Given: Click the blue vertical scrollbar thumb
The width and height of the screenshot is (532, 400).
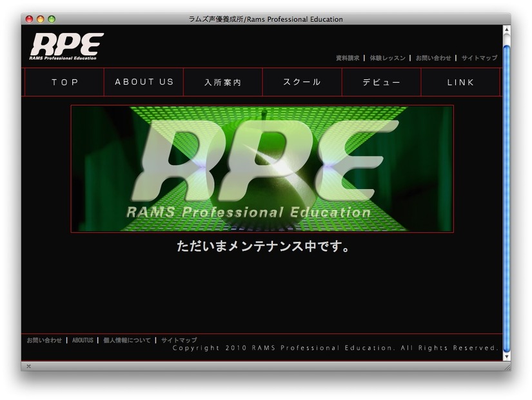Looking at the screenshot, I should coord(507,199).
